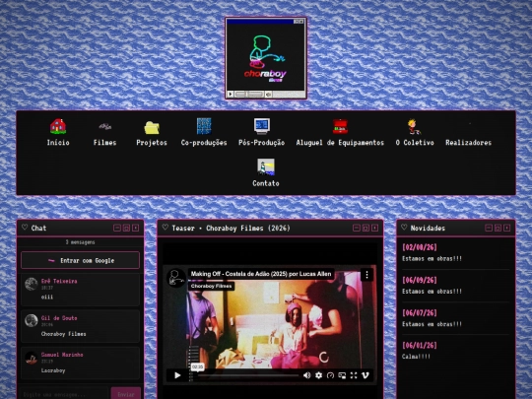This screenshot has height=399, width=532.
Task: Go to Realizadores menu label
Action: point(468,143)
